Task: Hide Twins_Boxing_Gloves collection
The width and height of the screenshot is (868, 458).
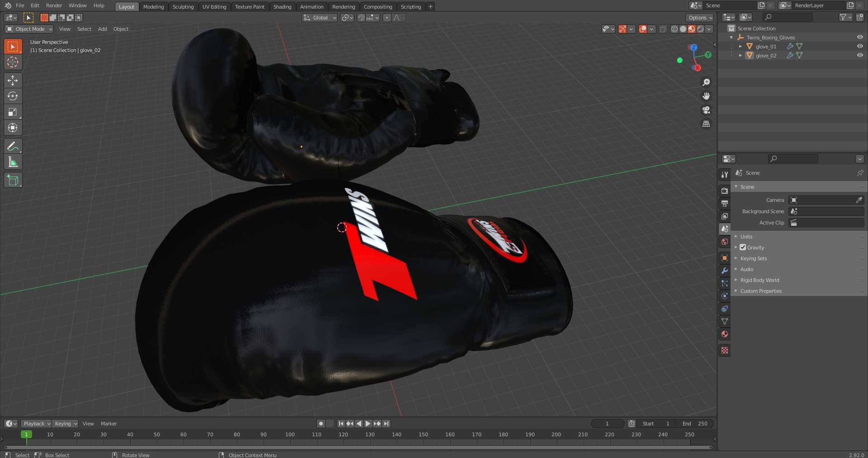Action: coord(860,37)
